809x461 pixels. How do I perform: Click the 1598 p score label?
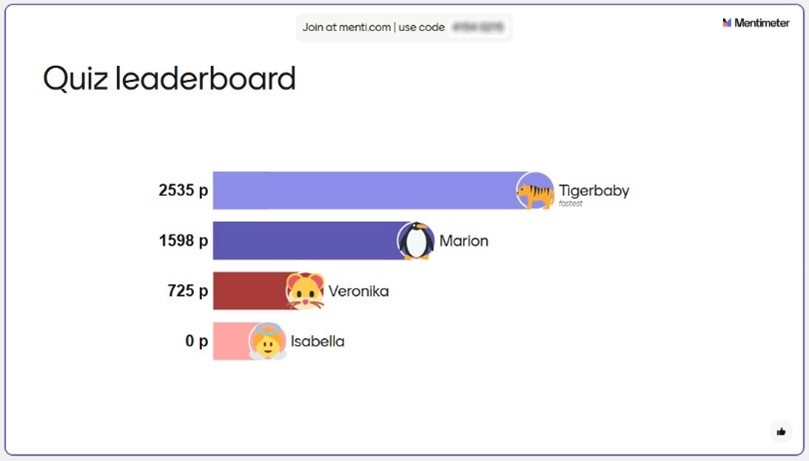point(183,240)
